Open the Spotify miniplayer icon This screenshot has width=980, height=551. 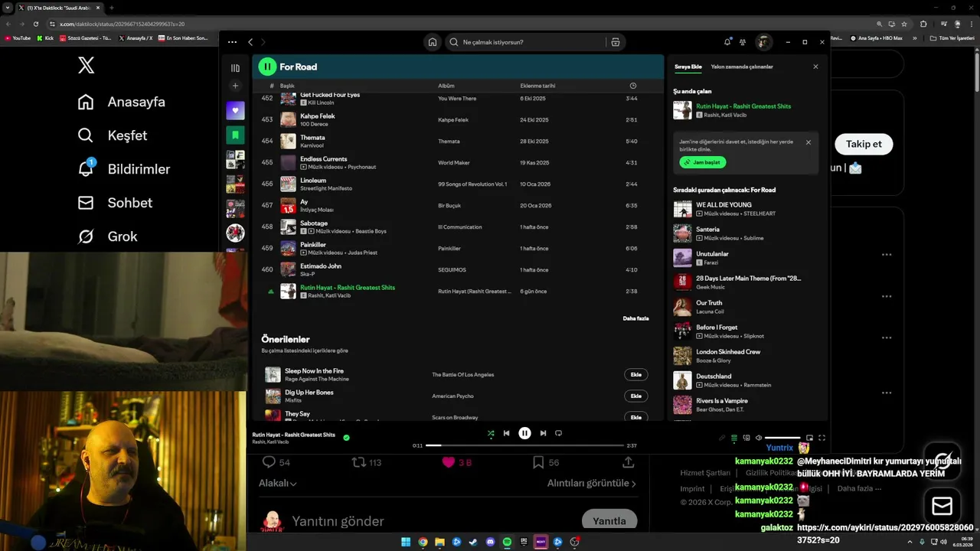(809, 438)
